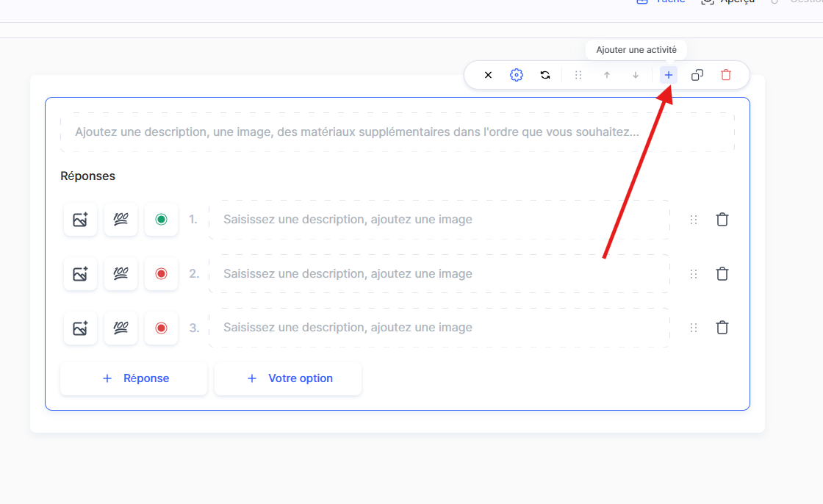Click the "+ Réponse" button
The width and height of the screenshot is (823, 504).
click(x=134, y=378)
